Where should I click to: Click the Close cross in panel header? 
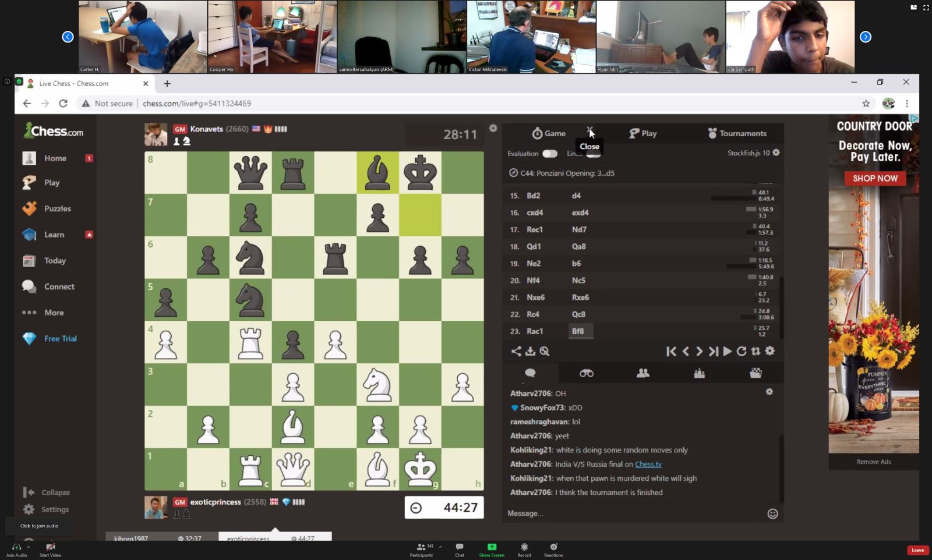tap(589, 130)
